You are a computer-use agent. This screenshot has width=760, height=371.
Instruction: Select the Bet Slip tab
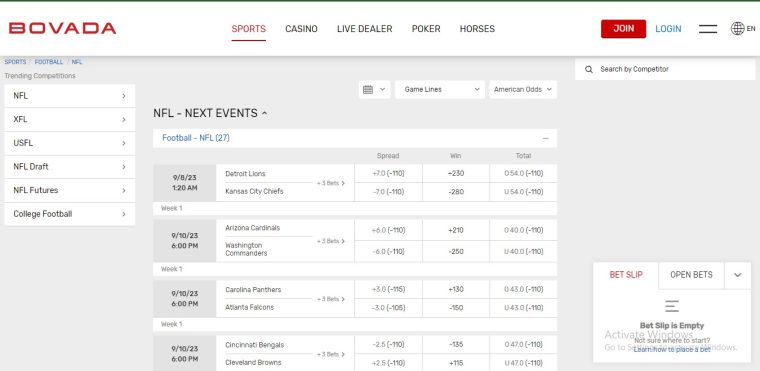[x=626, y=275]
